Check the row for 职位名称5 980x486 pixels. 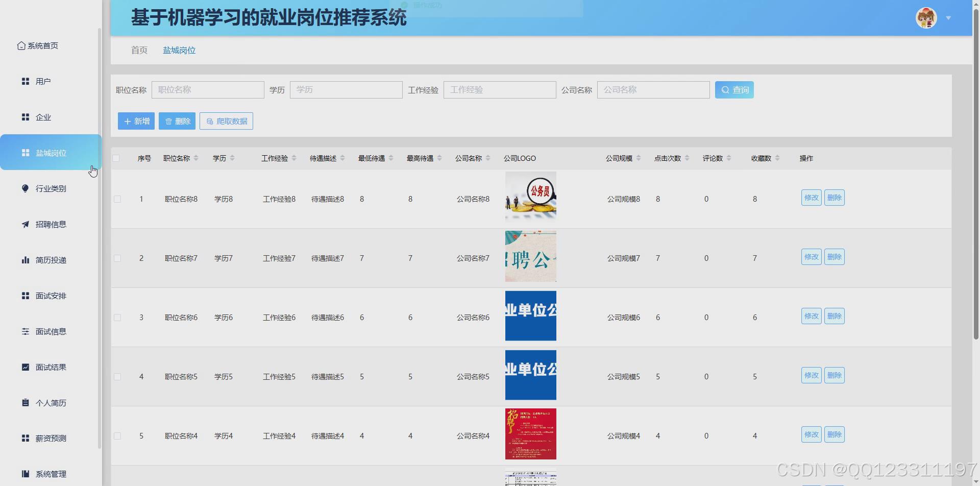click(x=117, y=377)
